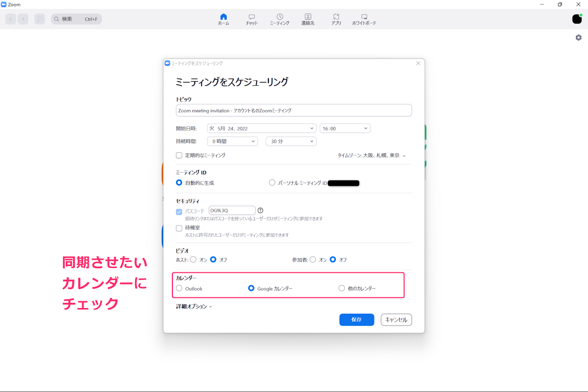Open the settings gear icon
The width and height of the screenshot is (588, 392).
point(578,38)
